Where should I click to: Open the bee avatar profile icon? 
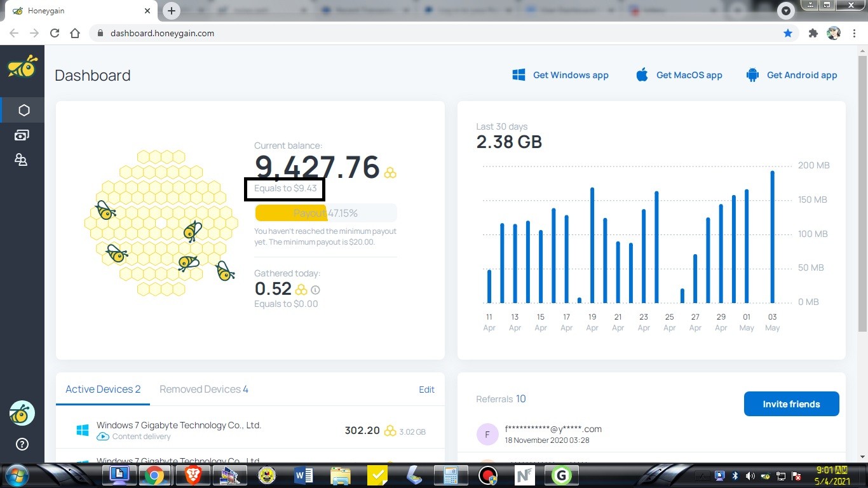[x=22, y=414]
